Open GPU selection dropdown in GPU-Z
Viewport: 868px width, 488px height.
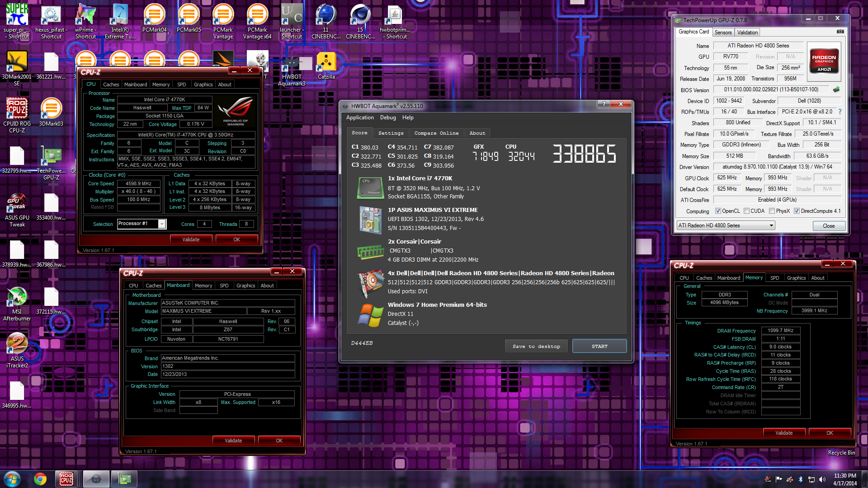pyautogui.click(x=726, y=225)
